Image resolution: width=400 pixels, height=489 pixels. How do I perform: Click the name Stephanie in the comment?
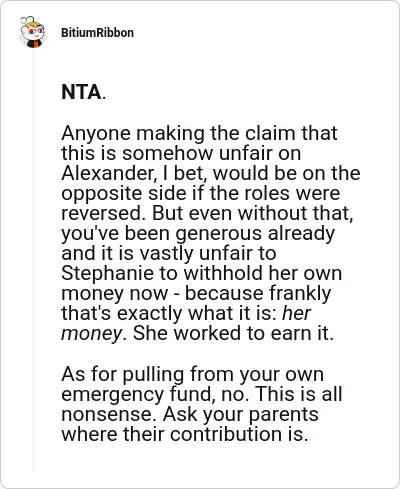pos(107,273)
